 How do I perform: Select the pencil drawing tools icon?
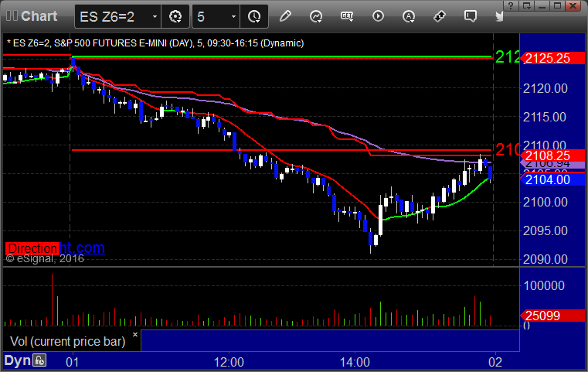coord(285,16)
